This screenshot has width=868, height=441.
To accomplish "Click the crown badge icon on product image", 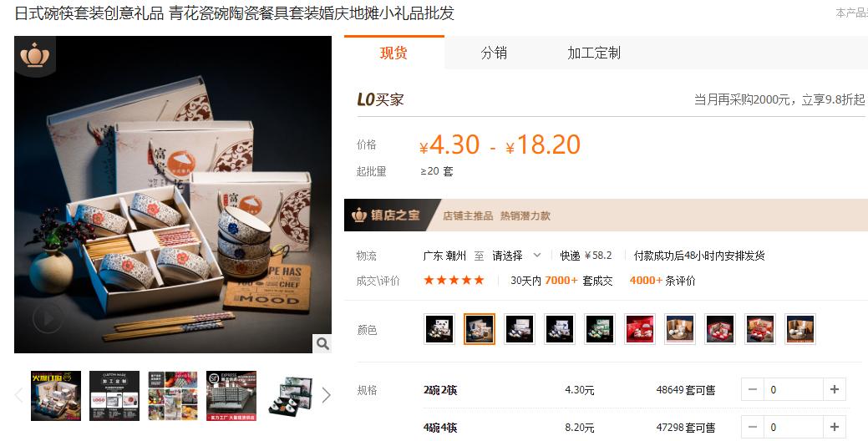I will pos(35,55).
